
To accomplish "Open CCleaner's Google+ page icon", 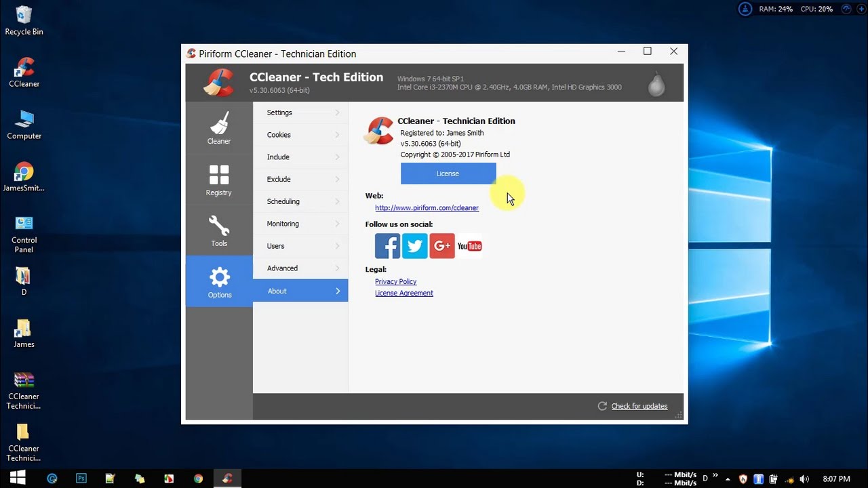I will pos(441,246).
